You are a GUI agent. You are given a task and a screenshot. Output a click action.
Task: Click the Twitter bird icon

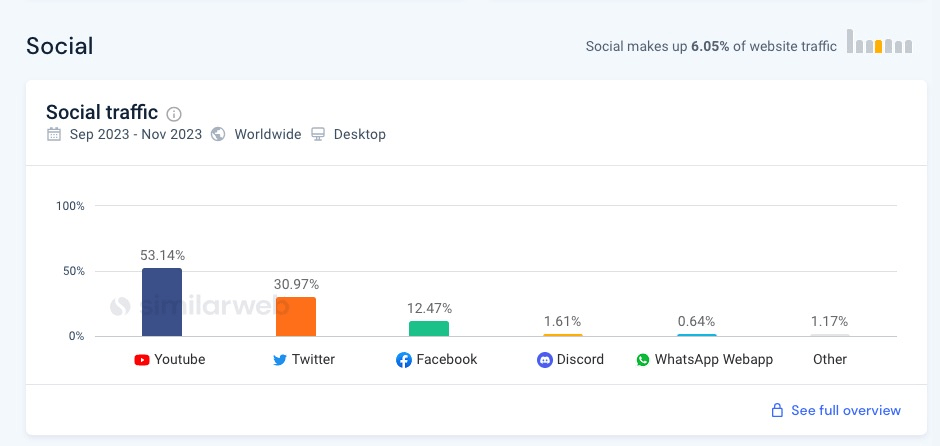tap(280, 360)
